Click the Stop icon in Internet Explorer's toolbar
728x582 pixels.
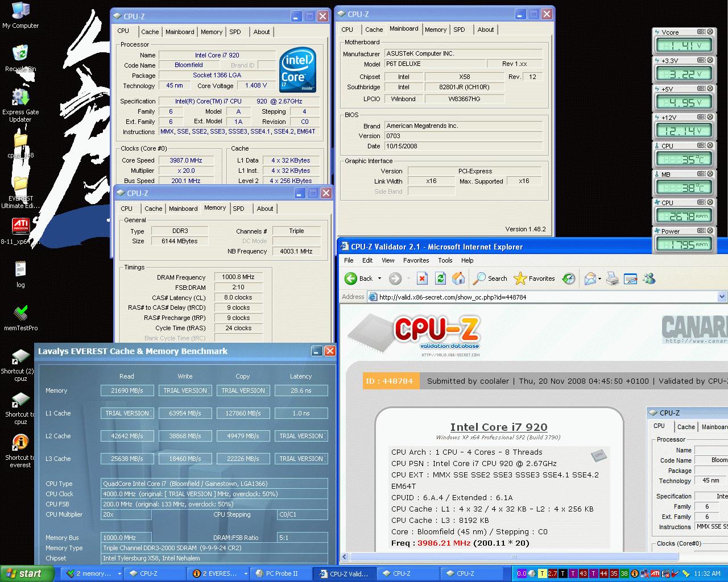point(422,278)
